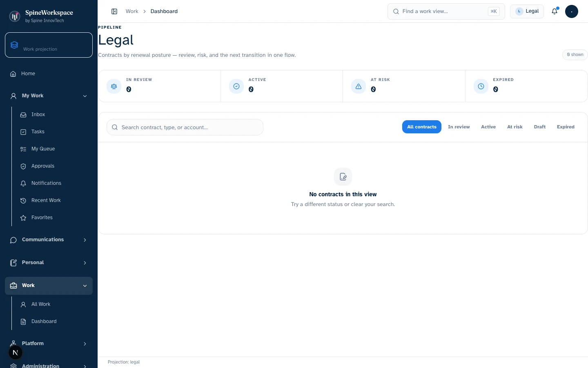This screenshot has width=588, height=368.
Task: Click the "0 shown" count badge
Action: coord(575,55)
